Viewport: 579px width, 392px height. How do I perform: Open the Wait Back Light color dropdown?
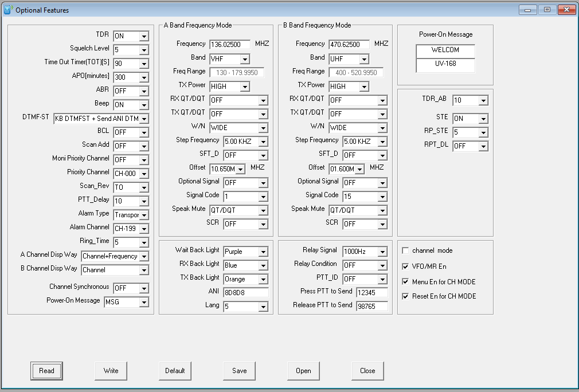263,251
